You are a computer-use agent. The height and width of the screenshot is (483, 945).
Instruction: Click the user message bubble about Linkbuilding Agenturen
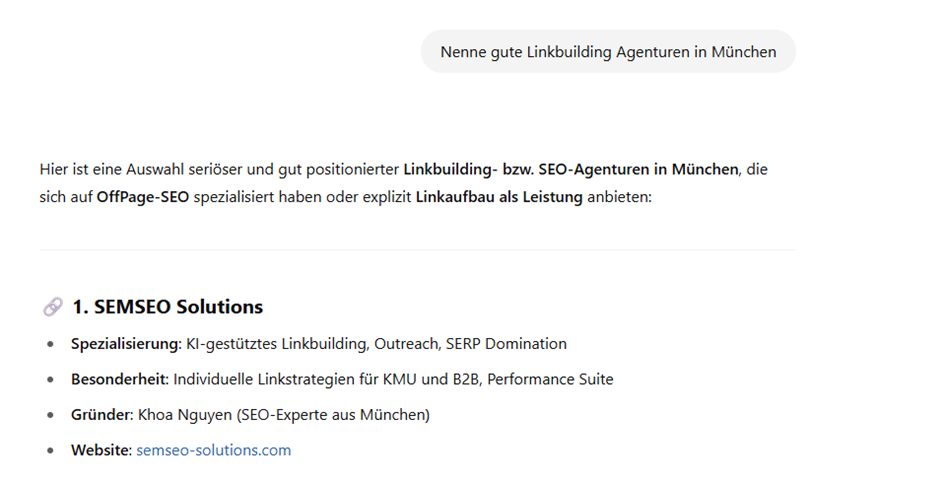608,52
